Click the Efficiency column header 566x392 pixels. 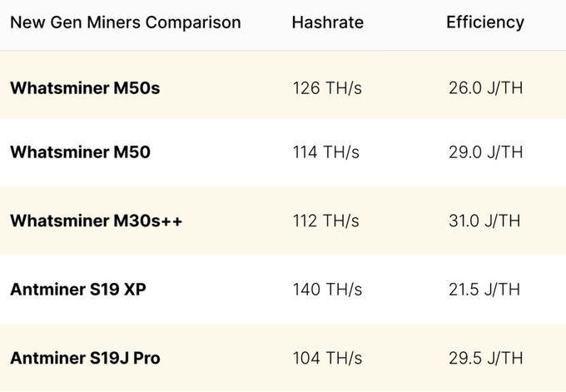point(485,22)
